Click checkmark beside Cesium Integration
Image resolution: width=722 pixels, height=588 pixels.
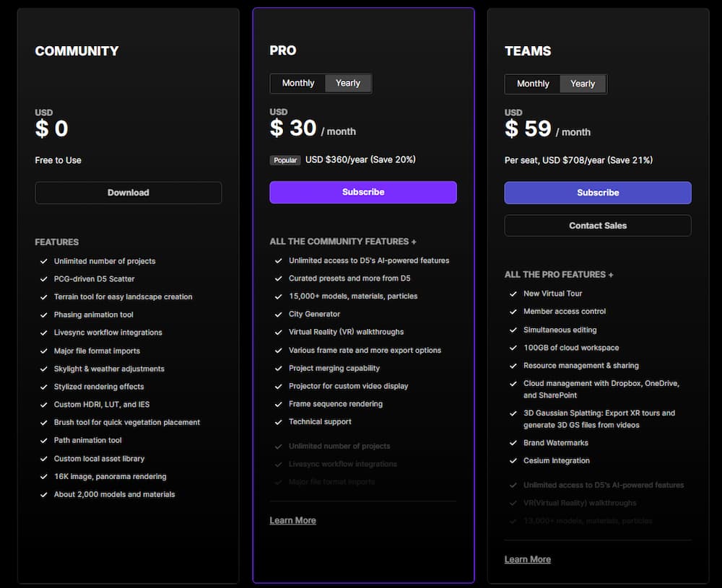coord(513,460)
